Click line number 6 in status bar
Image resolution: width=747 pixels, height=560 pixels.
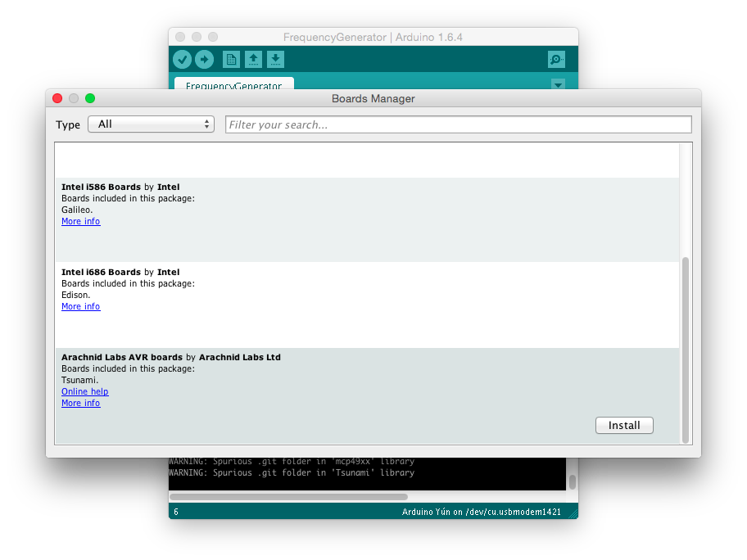tap(176, 512)
